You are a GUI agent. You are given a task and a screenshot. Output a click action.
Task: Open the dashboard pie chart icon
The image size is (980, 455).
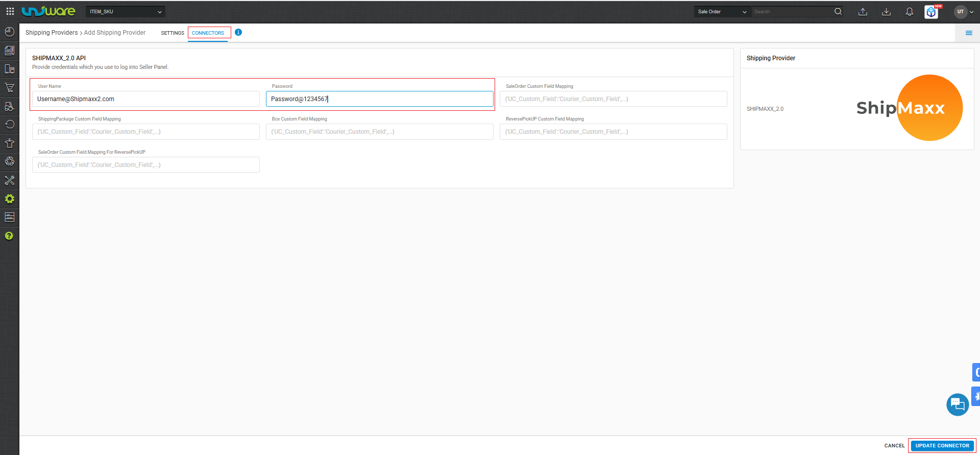pyautogui.click(x=9, y=32)
